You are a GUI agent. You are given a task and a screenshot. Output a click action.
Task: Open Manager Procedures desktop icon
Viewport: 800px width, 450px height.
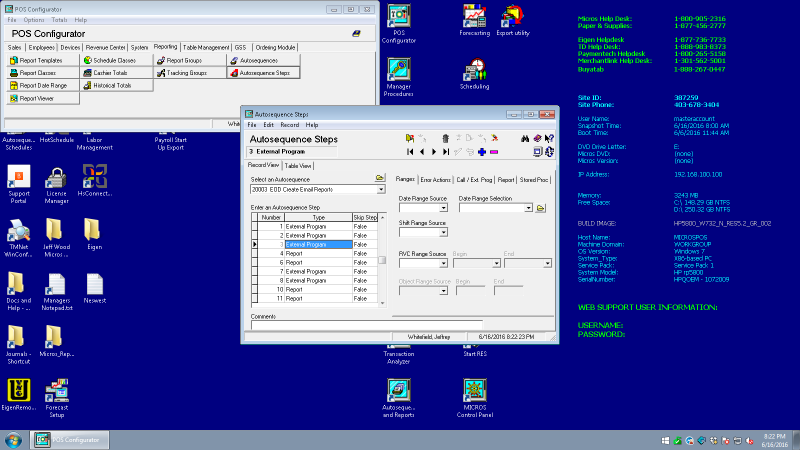point(398,78)
